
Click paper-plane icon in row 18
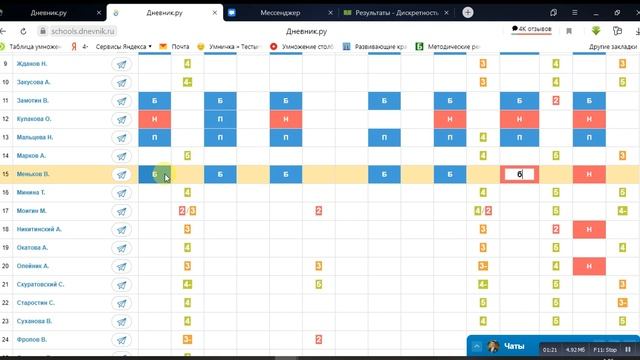tap(122, 230)
